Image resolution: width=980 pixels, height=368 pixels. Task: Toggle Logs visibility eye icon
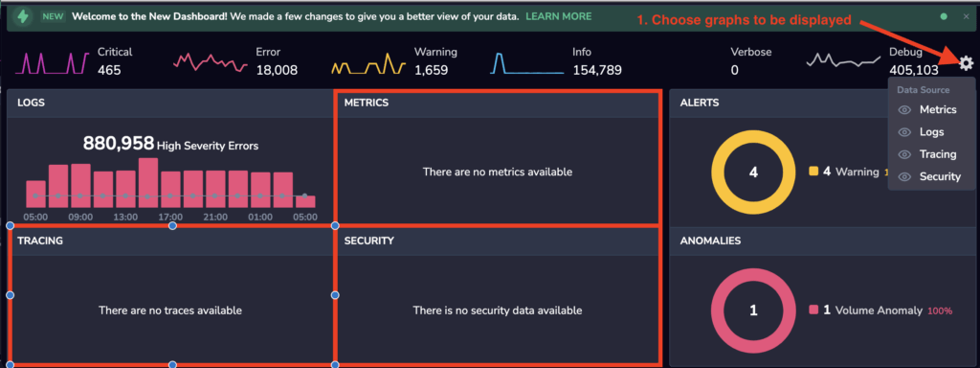click(x=904, y=132)
